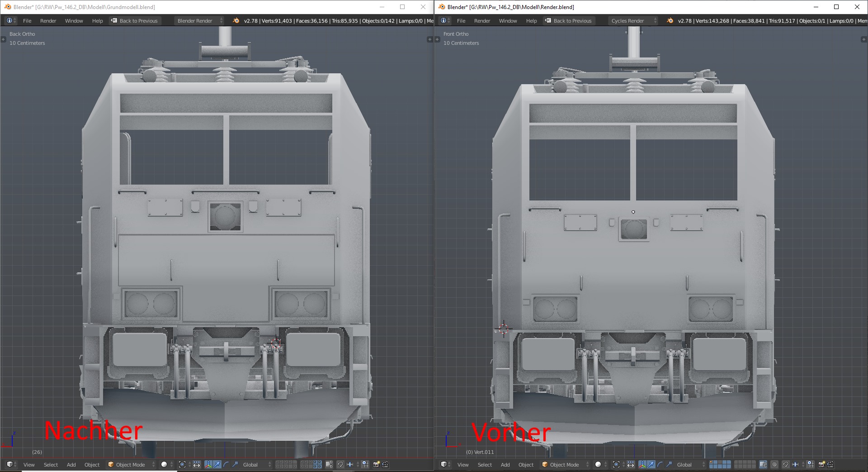Open Help menu in Render.blend window

[x=531, y=21]
